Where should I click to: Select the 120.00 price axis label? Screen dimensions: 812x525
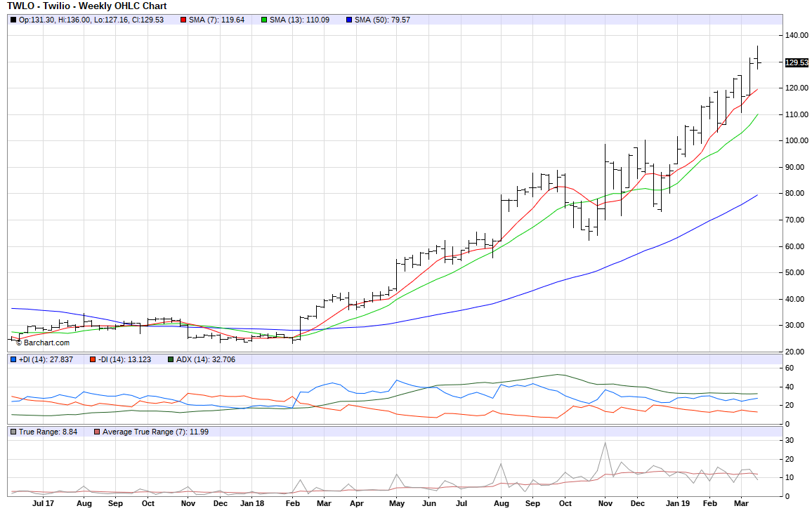coord(797,88)
